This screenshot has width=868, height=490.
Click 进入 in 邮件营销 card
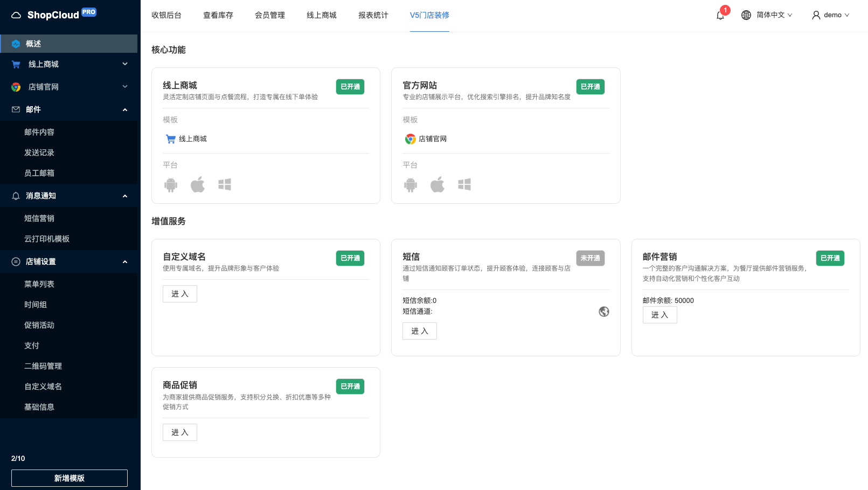click(660, 315)
